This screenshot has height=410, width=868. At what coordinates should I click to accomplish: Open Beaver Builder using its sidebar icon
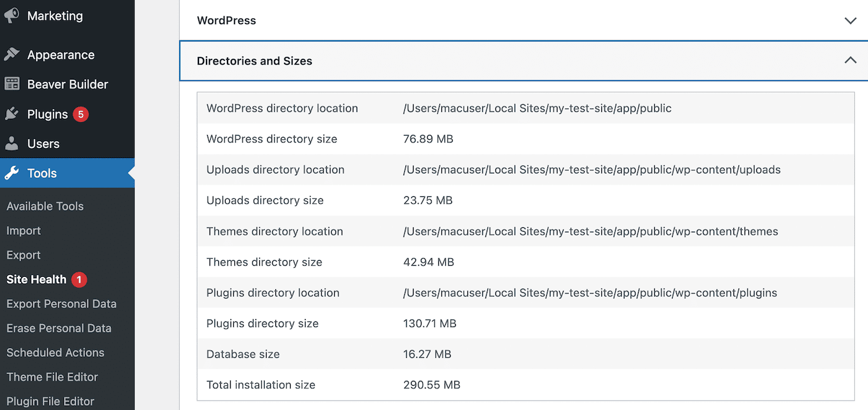(12, 84)
